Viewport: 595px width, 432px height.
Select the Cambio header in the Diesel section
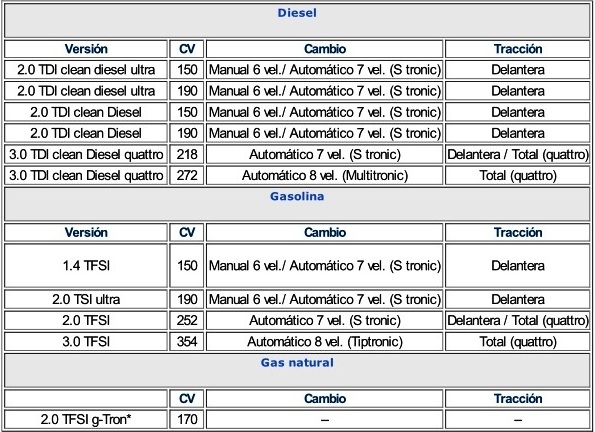324,49
